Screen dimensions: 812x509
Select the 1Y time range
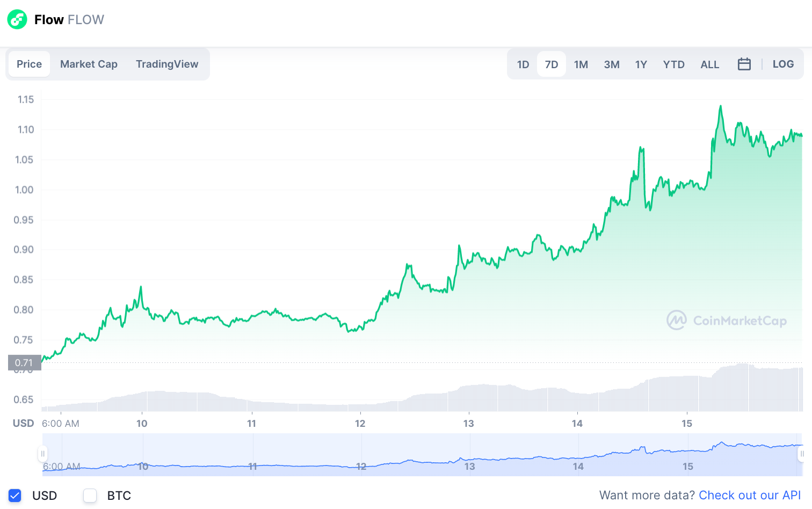pos(641,64)
